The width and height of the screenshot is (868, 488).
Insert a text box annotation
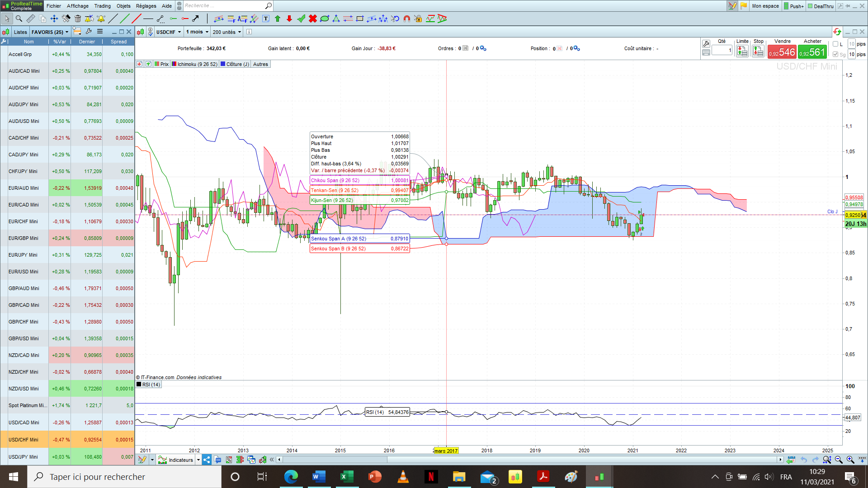click(266, 19)
